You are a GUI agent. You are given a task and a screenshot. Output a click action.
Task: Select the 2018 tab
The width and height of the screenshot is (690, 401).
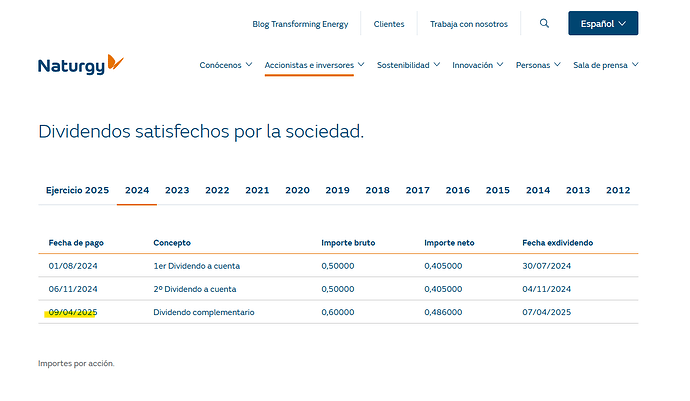pos(378,190)
